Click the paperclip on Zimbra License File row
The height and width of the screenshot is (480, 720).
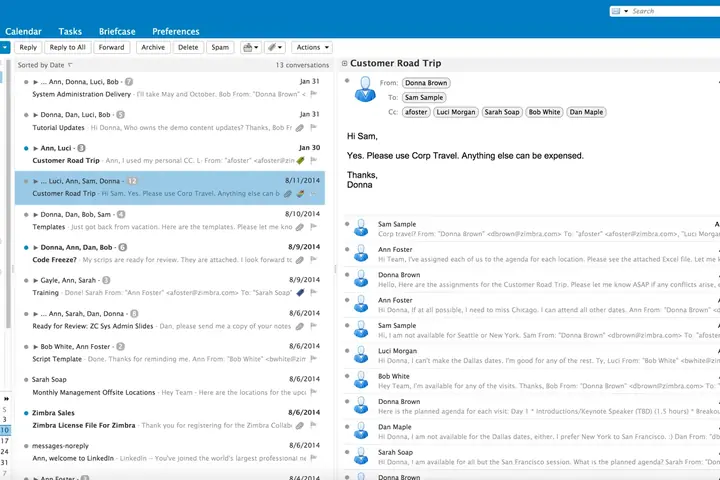[x=299, y=425]
